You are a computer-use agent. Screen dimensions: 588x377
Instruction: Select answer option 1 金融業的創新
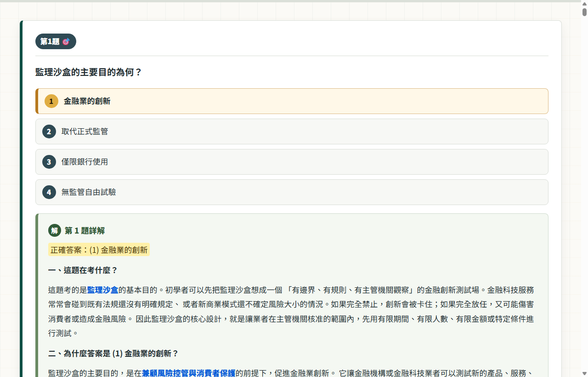pos(292,101)
